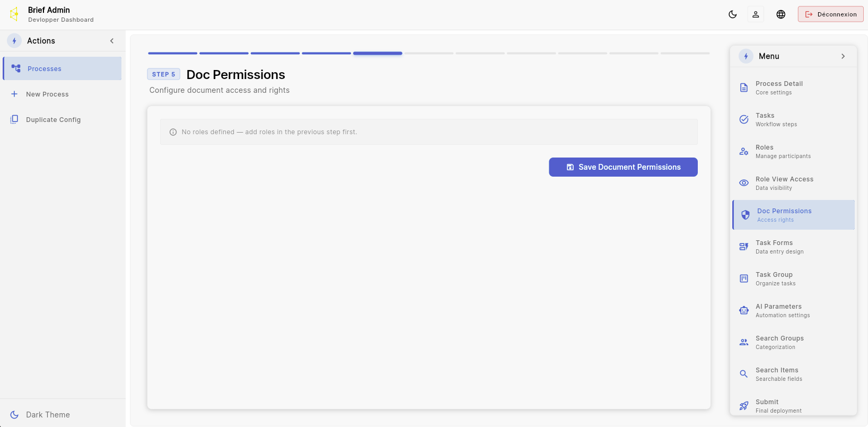Screen dimensions: 868x427
Task: Click the Search Groups people icon
Action: [744, 342]
